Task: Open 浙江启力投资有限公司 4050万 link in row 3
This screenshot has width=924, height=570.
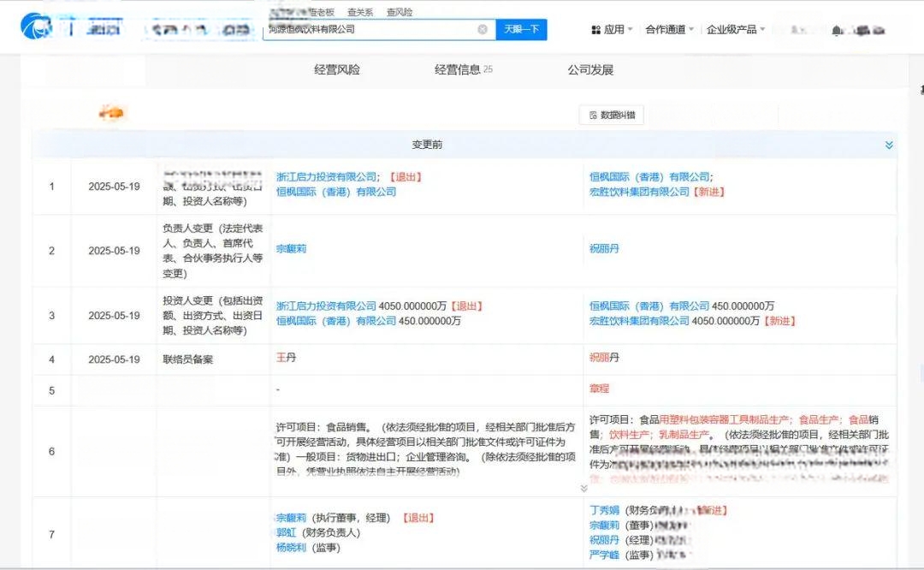Action: click(326, 306)
